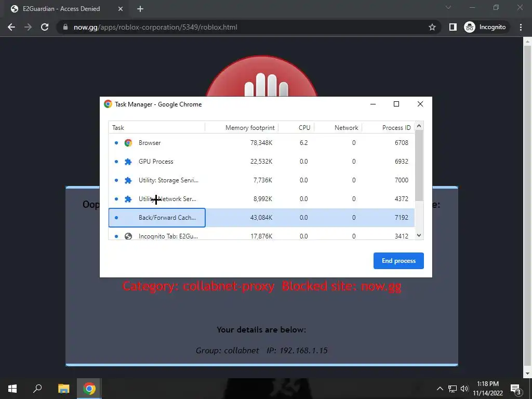The image size is (532, 399).
Task: Bookmark this page with the star icon
Action: point(432,27)
